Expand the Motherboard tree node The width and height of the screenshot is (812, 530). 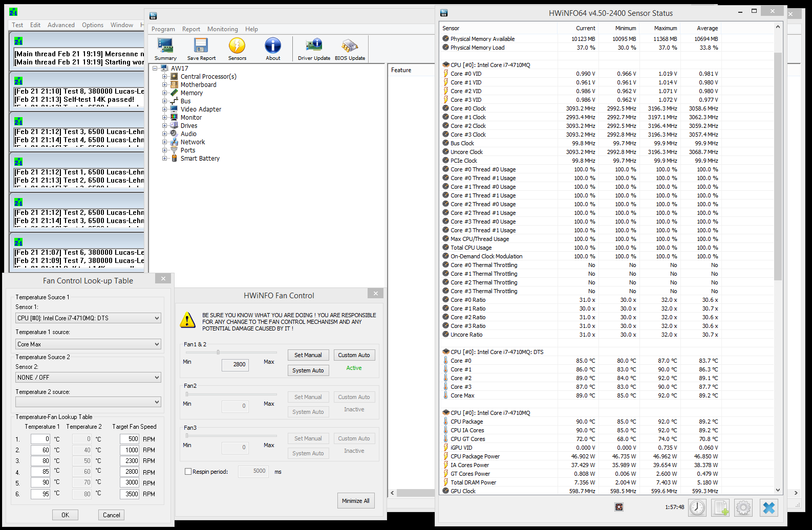[x=165, y=84]
